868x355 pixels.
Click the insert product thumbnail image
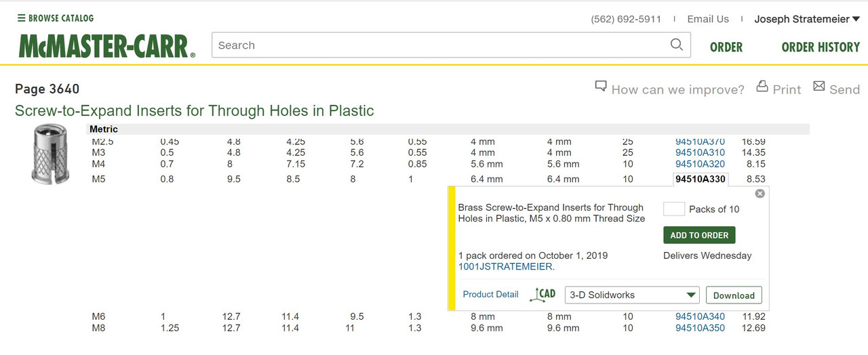pos(50,154)
